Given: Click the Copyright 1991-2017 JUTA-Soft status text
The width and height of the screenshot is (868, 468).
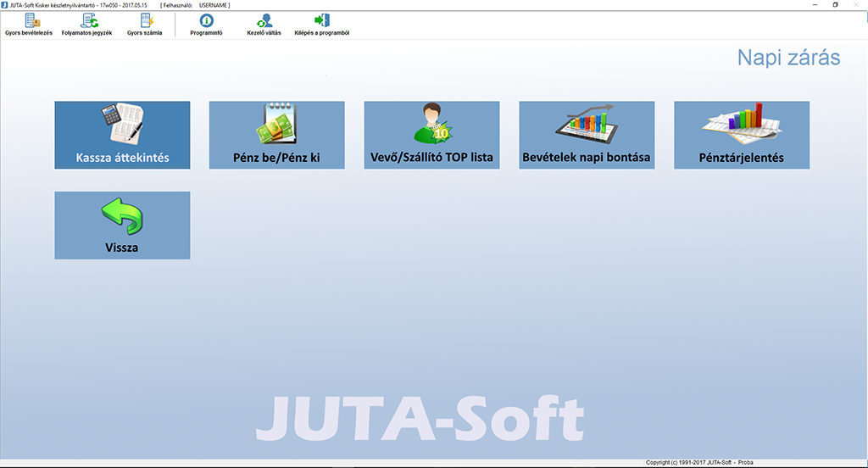Looking at the screenshot, I should click(x=699, y=462).
